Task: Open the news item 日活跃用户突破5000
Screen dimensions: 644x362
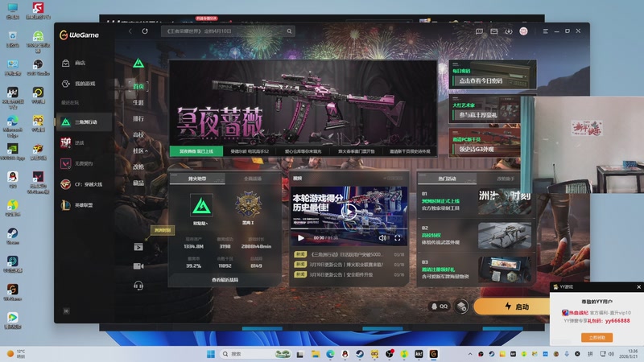Action: pos(349,254)
